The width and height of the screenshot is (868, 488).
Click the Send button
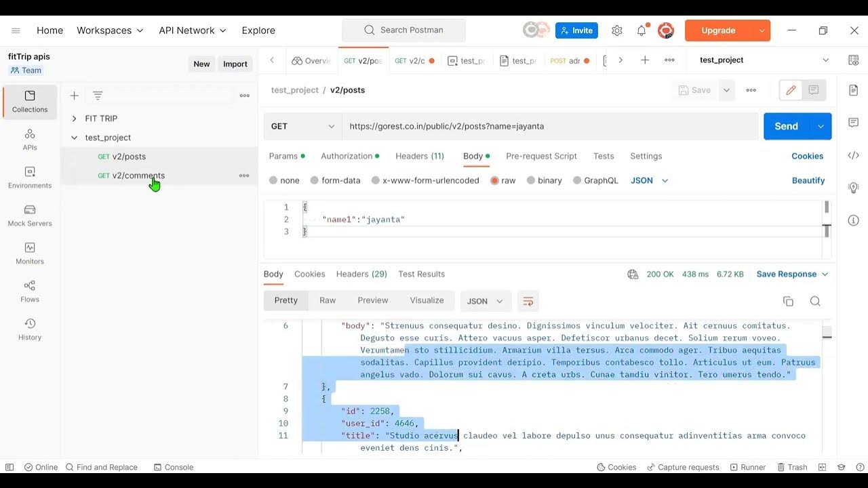click(787, 126)
